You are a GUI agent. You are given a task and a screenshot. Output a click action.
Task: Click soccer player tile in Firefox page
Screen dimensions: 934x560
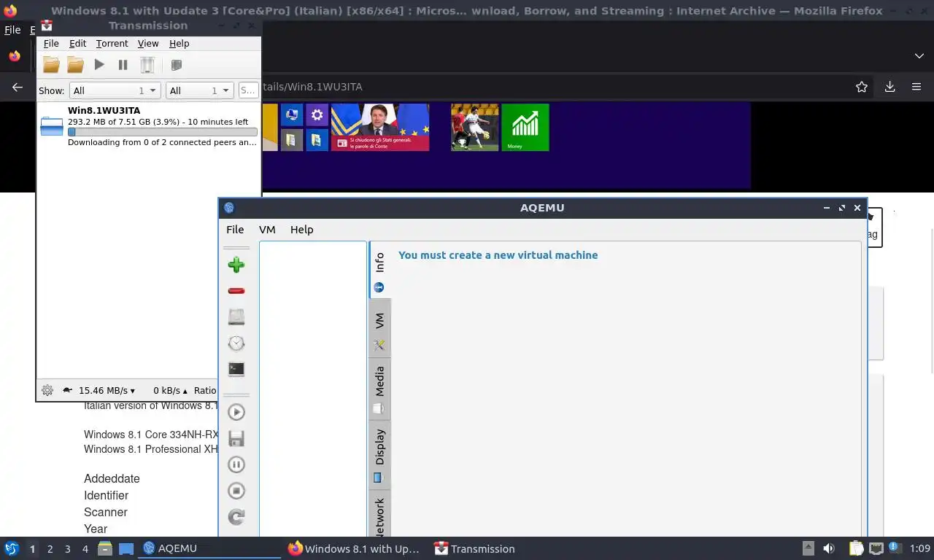click(475, 127)
